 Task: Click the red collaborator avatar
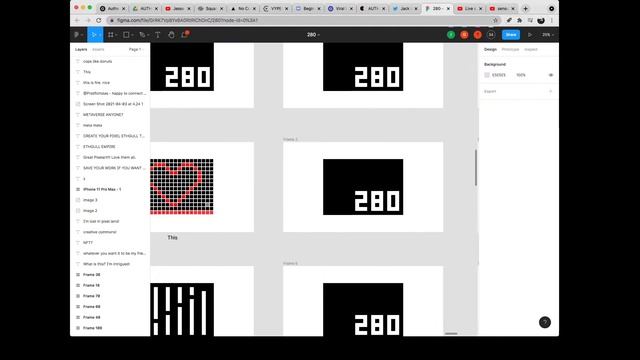pyautogui.click(x=478, y=35)
